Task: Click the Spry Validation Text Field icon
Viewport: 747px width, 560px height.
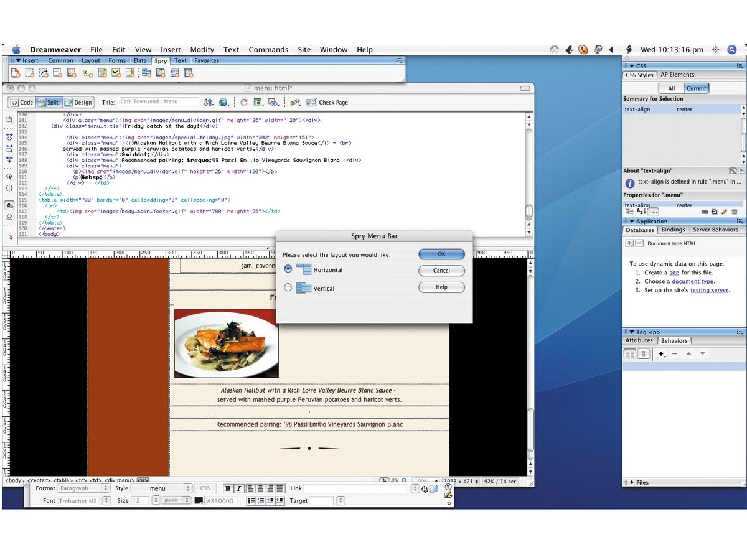Action: pos(88,73)
